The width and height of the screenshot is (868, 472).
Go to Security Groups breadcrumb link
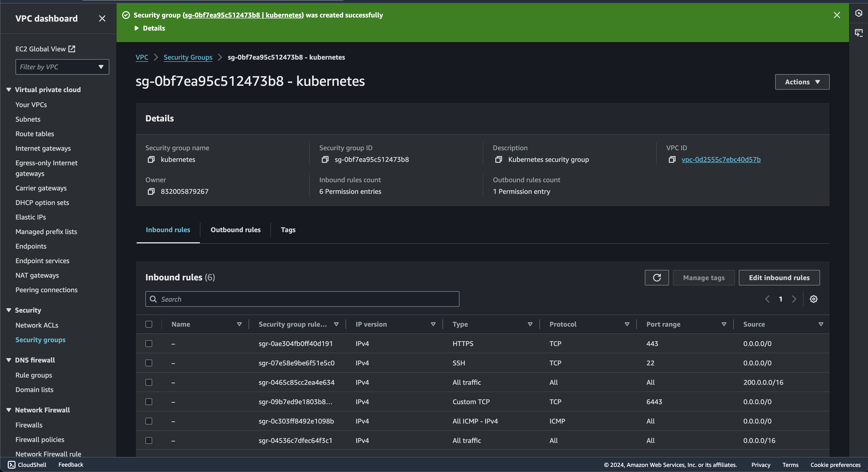point(188,57)
